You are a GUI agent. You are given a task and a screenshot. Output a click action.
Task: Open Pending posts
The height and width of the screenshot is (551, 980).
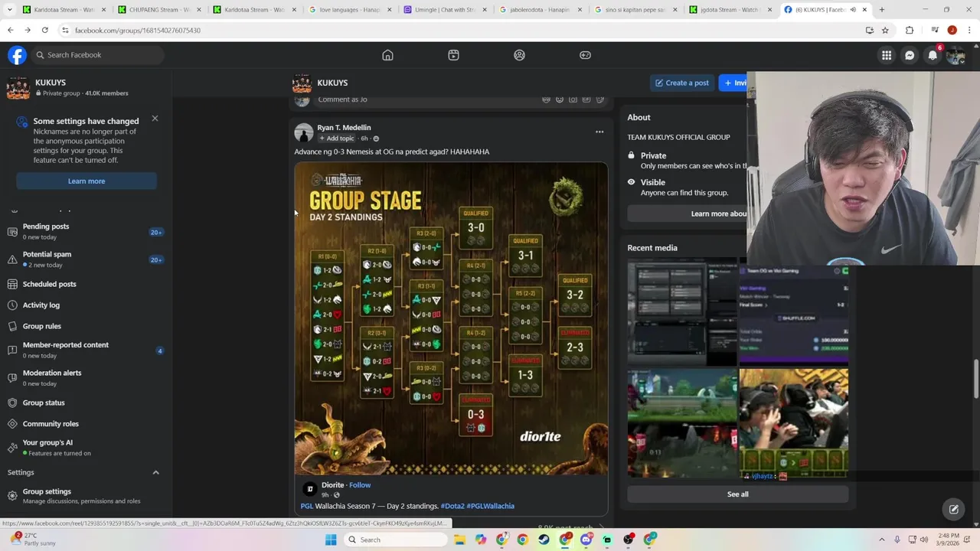[85, 231]
